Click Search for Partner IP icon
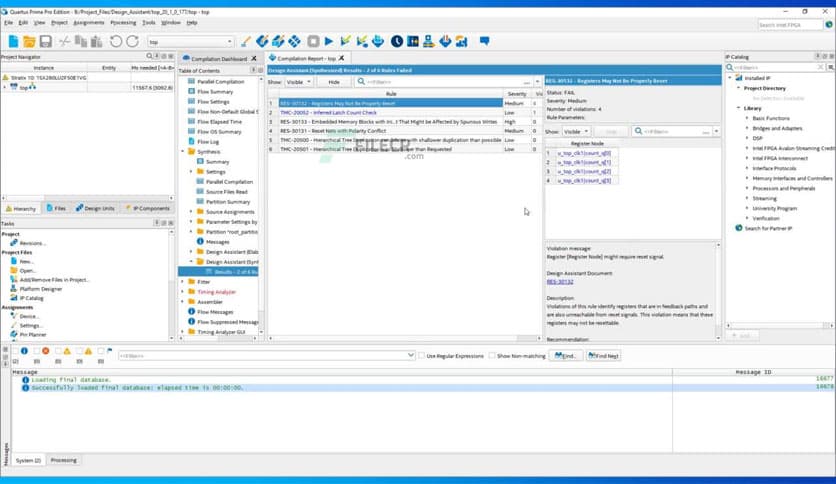 click(739, 228)
